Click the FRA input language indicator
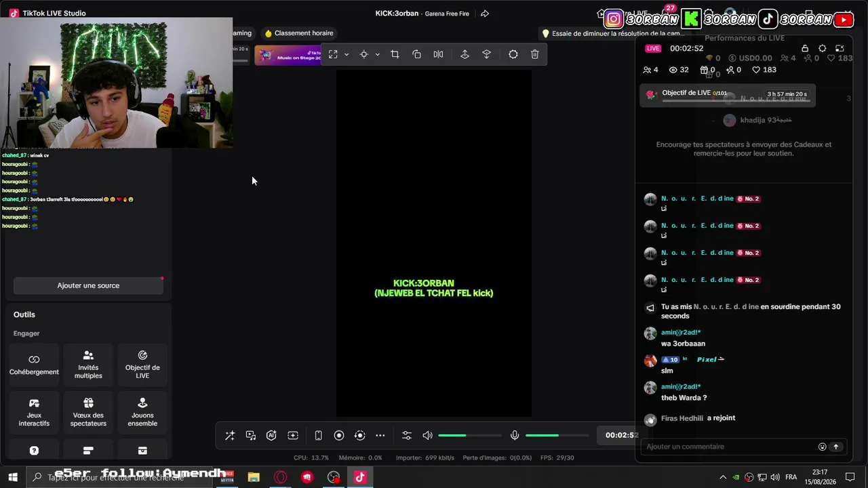This screenshot has height=488, width=868. click(x=791, y=477)
